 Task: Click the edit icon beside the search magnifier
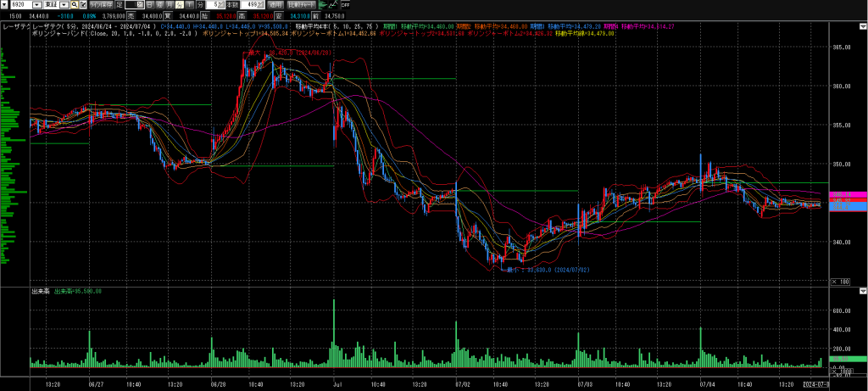pos(82,5)
